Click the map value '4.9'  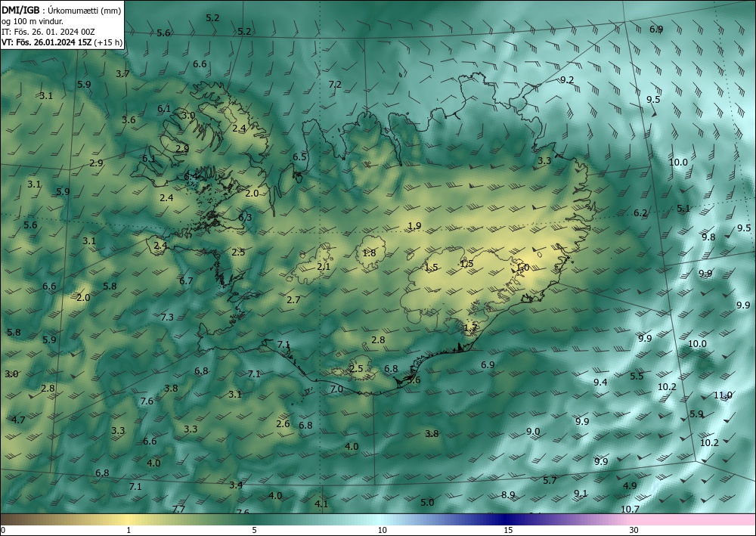[630, 485]
